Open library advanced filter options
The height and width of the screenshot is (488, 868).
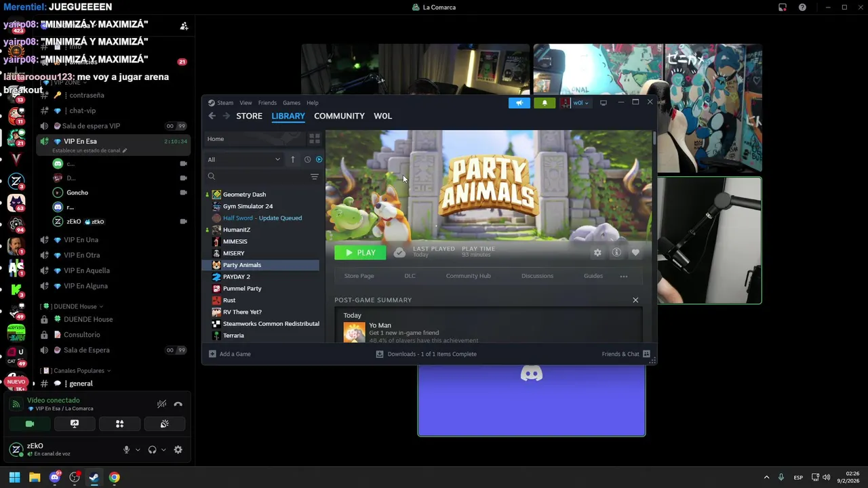click(315, 177)
